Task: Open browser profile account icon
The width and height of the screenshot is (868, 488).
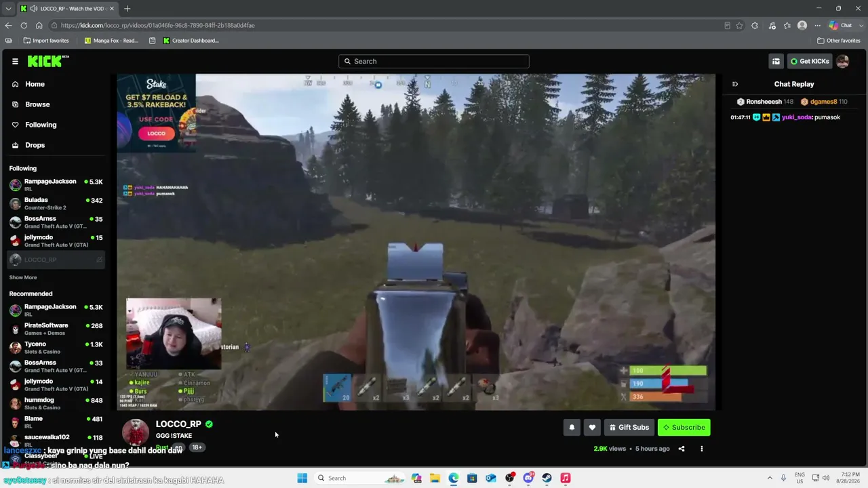Action: 802,25
